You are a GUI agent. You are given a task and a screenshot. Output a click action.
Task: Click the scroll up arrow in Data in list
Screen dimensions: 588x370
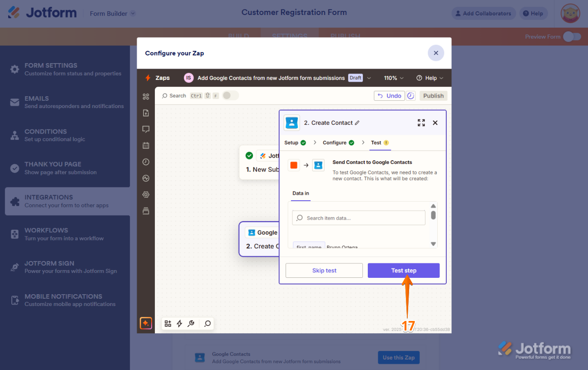pyautogui.click(x=434, y=206)
